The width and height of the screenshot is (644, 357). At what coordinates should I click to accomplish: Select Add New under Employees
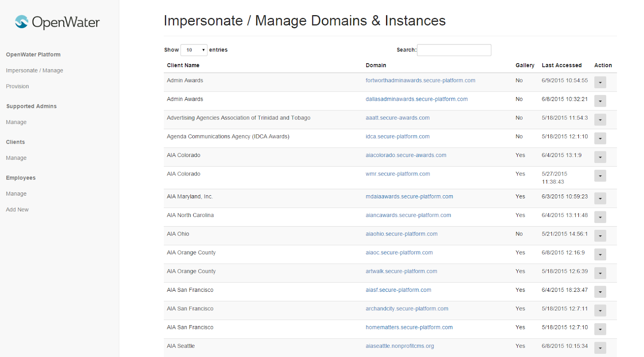(x=17, y=210)
